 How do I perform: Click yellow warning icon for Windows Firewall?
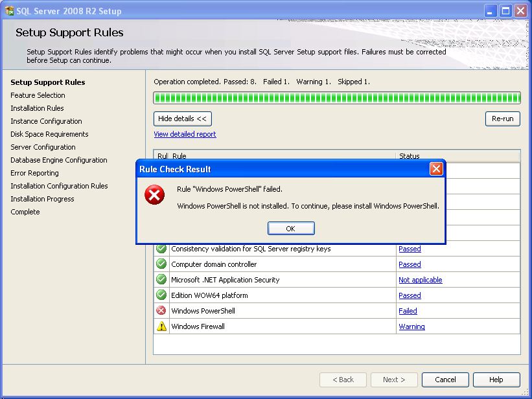coord(161,326)
